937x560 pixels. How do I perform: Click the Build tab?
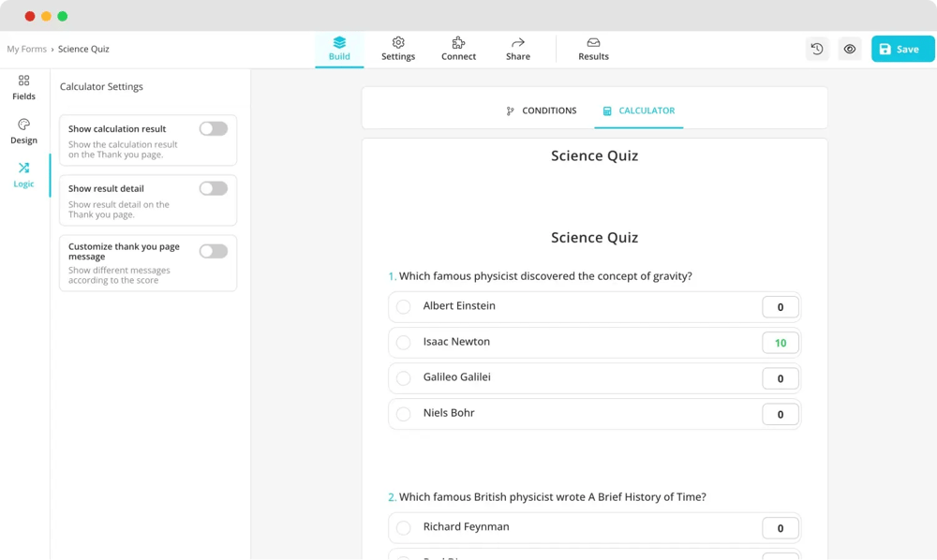point(339,49)
